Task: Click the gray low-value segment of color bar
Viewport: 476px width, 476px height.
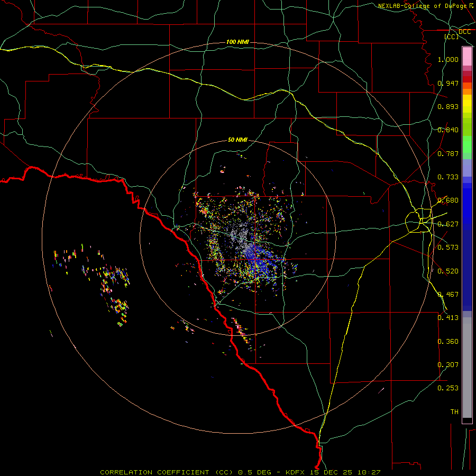Action: tap(467, 368)
